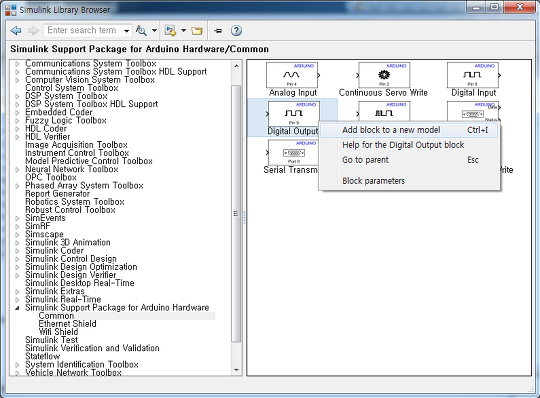Open search term history dropdown arrow
540x398 pixels.
pyautogui.click(x=126, y=31)
